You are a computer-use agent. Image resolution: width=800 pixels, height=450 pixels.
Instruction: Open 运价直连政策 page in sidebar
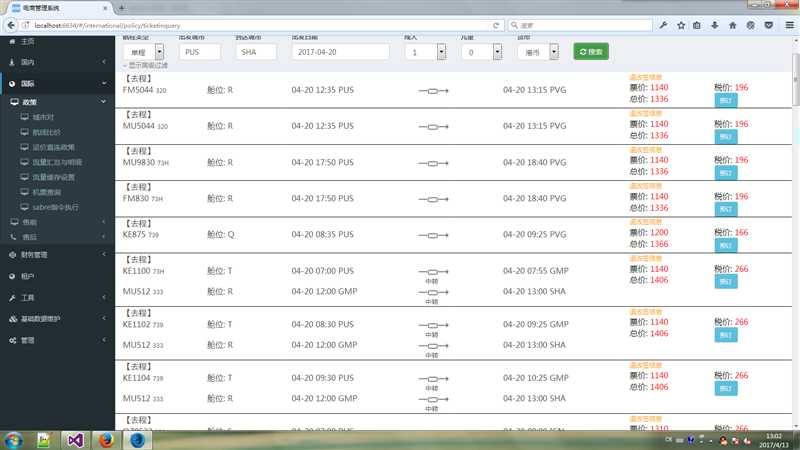[x=54, y=147]
